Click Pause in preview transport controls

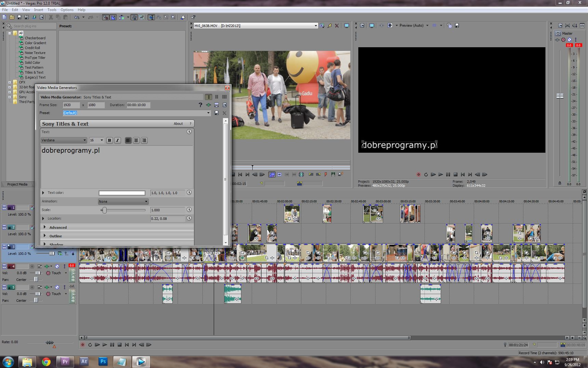[x=448, y=175]
